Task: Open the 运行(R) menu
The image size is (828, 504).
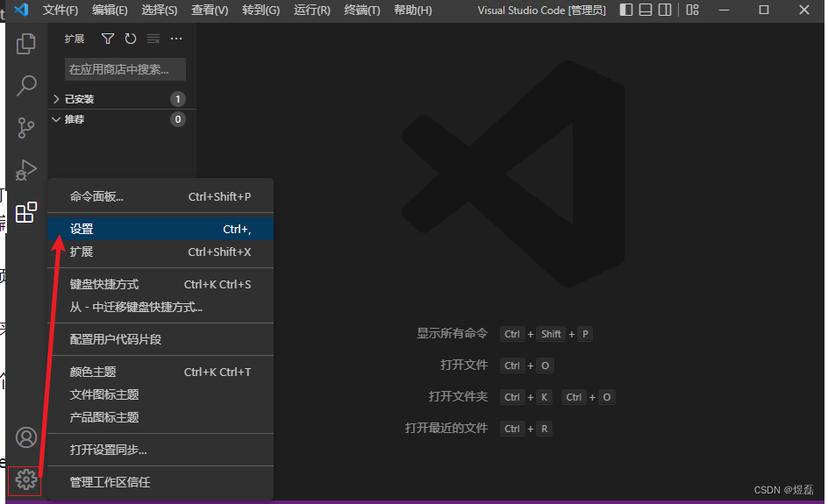Action: (x=311, y=10)
